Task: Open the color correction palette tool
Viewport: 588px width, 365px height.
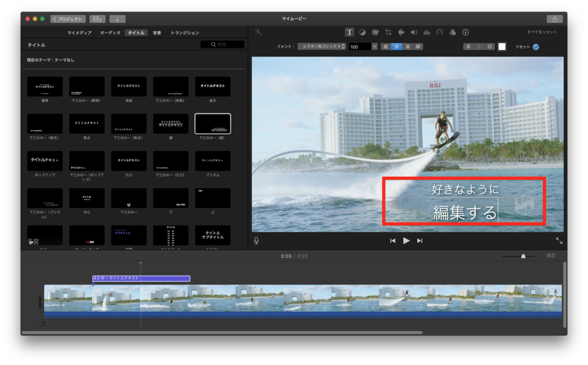Action: point(375,32)
